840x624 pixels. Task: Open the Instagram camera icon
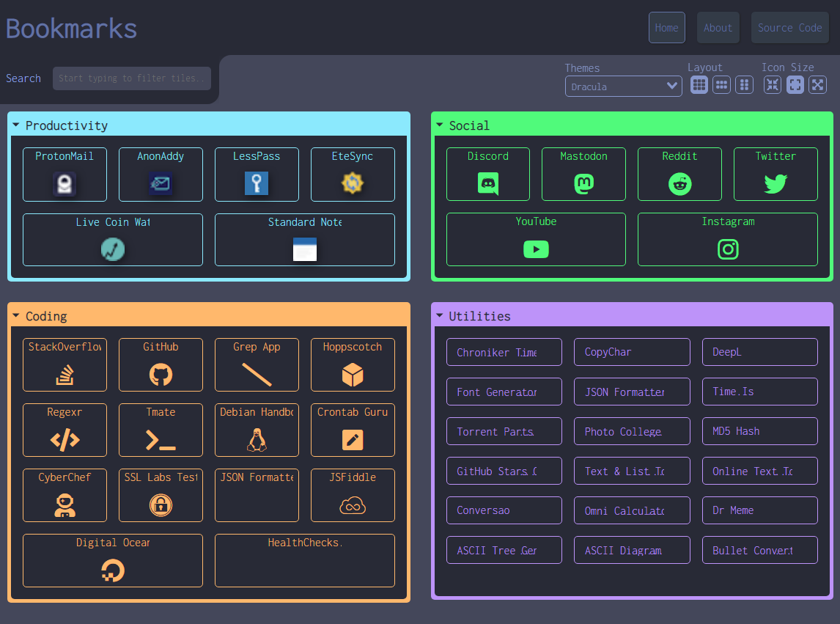727,249
